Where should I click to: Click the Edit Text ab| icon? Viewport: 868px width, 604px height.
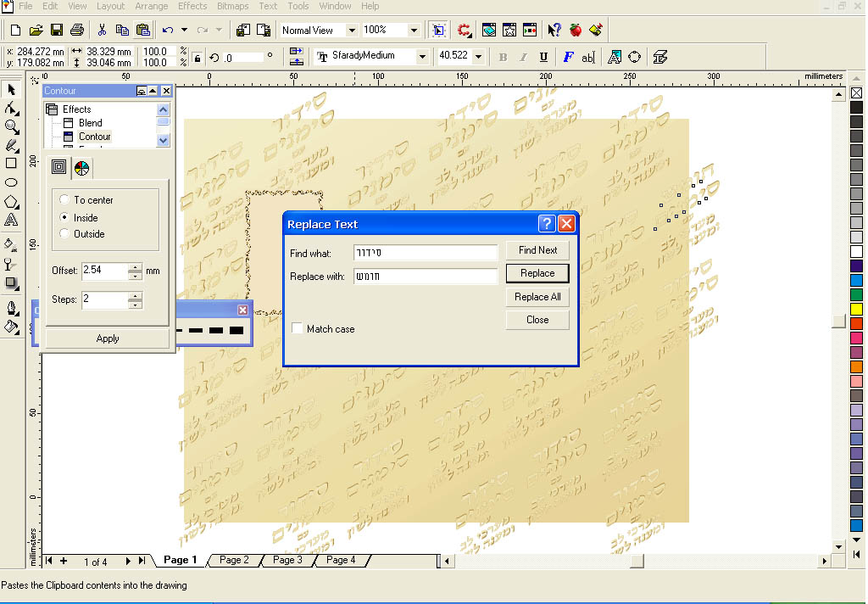point(588,57)
